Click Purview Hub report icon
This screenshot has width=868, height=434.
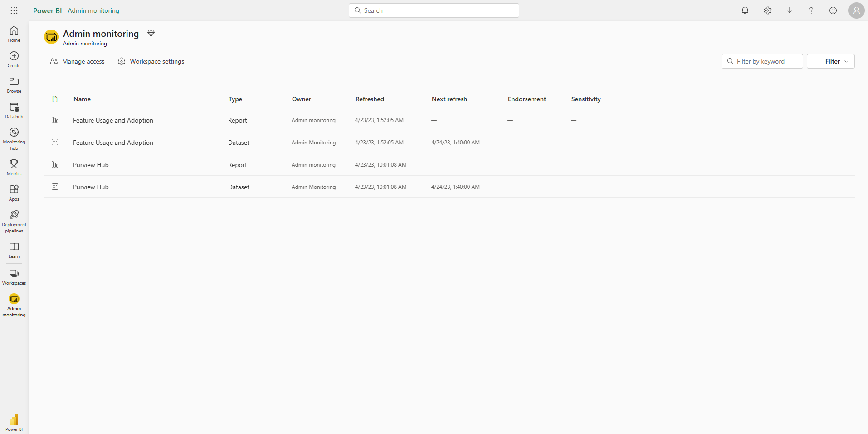pos(55,164)
